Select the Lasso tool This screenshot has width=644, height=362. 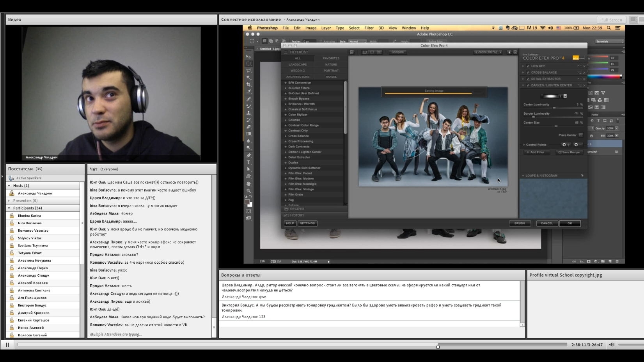tap(248, 71)
